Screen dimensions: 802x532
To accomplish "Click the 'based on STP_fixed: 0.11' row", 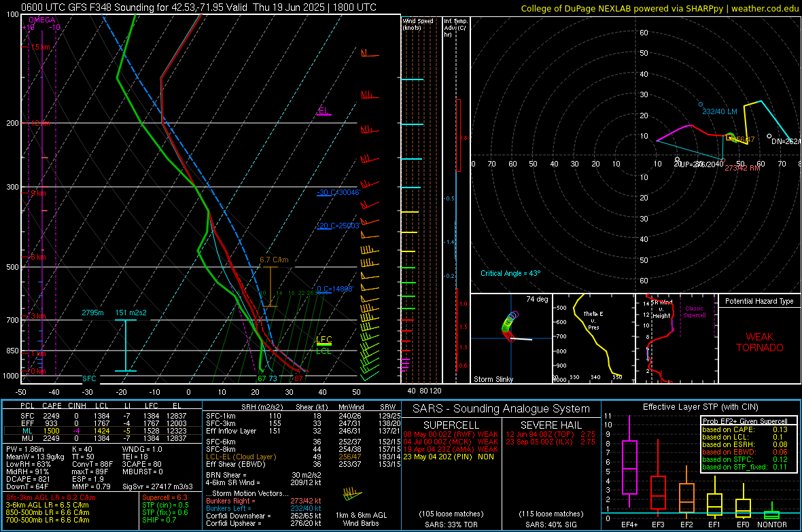I will click(x=745, y=467).
